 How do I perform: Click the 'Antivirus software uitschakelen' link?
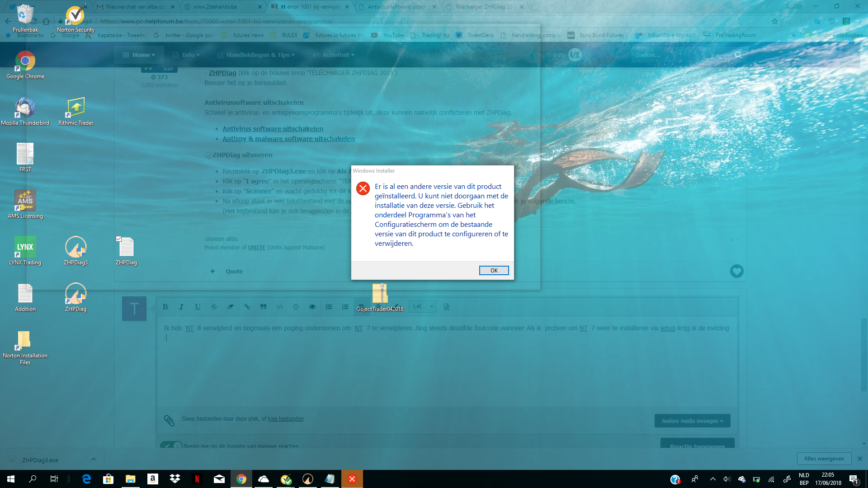tap(273, 129)
